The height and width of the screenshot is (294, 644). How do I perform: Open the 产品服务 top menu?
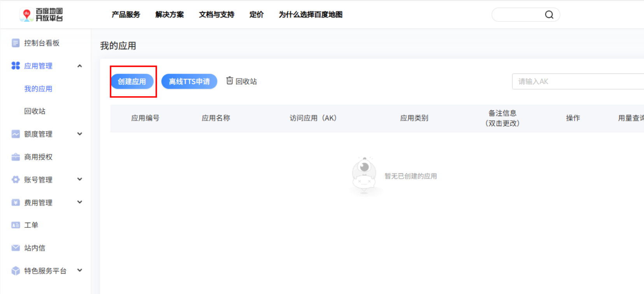pyautogui.click(x=126, y=15)
